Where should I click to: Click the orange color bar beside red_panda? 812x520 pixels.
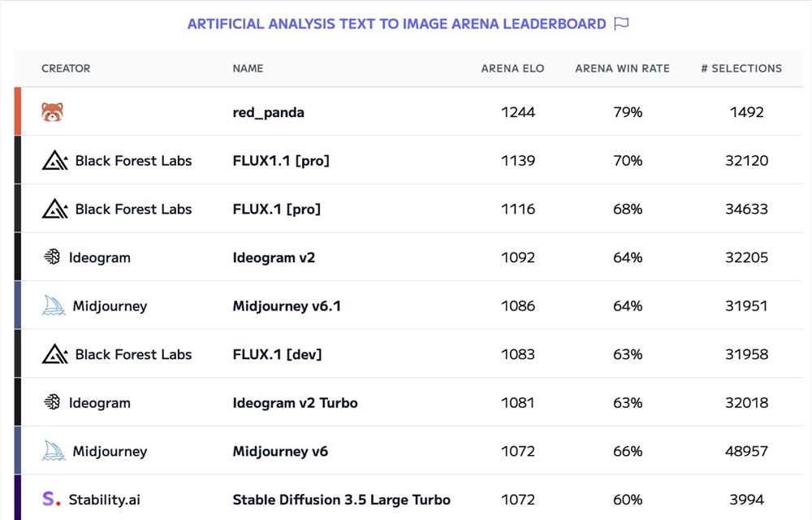coord(18,111)
